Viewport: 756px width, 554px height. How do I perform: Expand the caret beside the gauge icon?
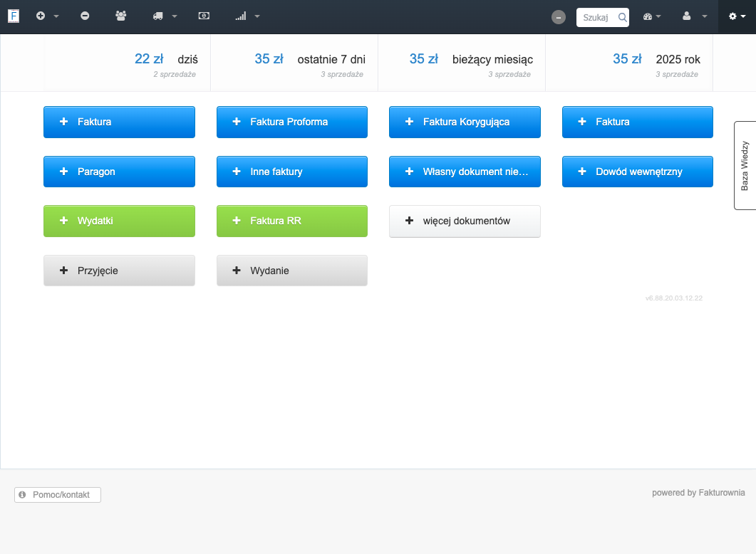pos(658,16)
